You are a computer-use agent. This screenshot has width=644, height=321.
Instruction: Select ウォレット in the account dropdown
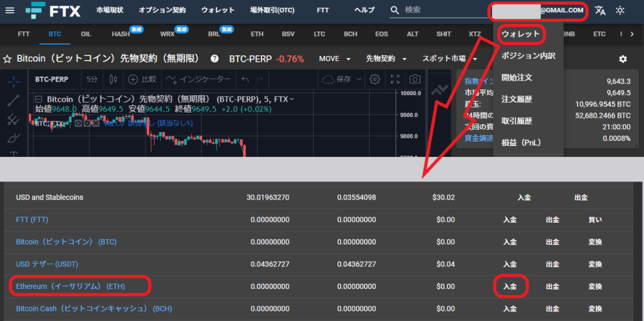[521, 34]
